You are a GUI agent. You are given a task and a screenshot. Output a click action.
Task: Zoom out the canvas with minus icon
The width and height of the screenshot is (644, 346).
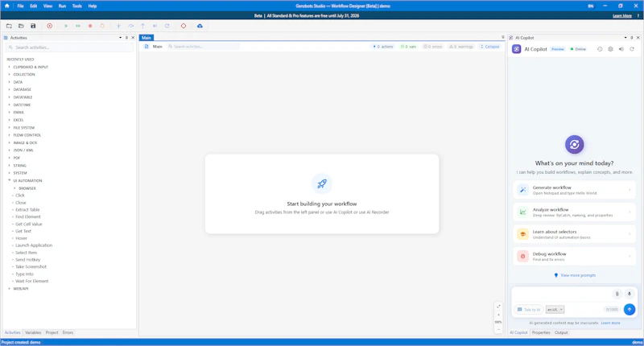tap(498, 329)
